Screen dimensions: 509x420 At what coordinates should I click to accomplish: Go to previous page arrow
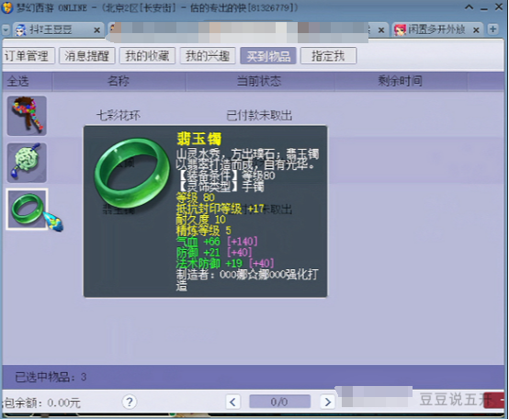(233, 403)
